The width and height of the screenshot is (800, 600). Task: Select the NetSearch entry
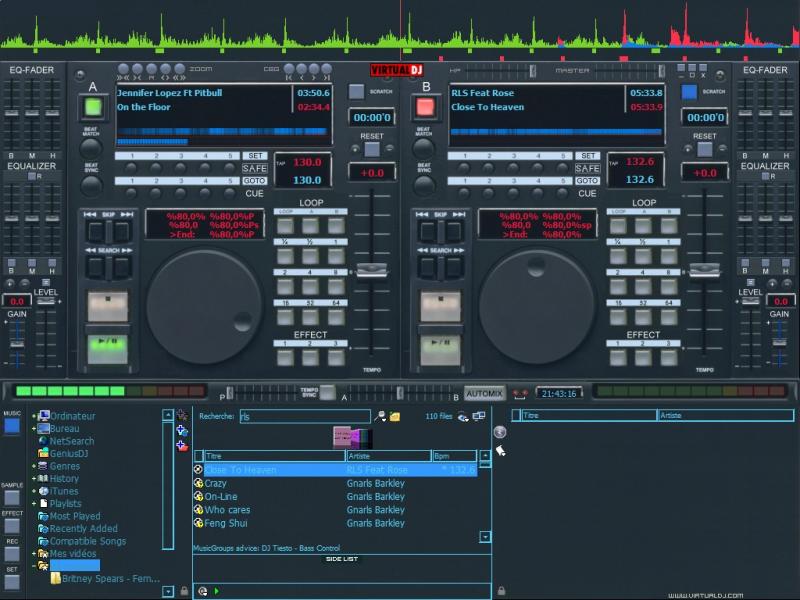[x=71, y=441]
